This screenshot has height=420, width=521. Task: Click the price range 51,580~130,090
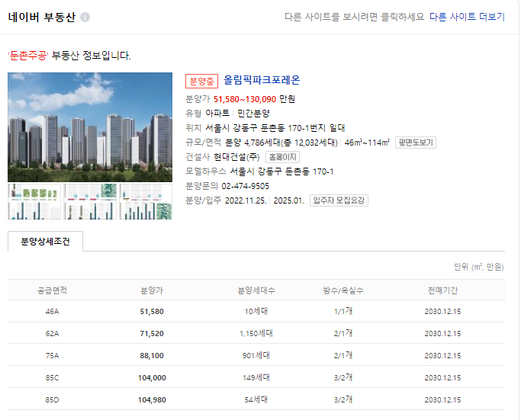tap(245, 99)
